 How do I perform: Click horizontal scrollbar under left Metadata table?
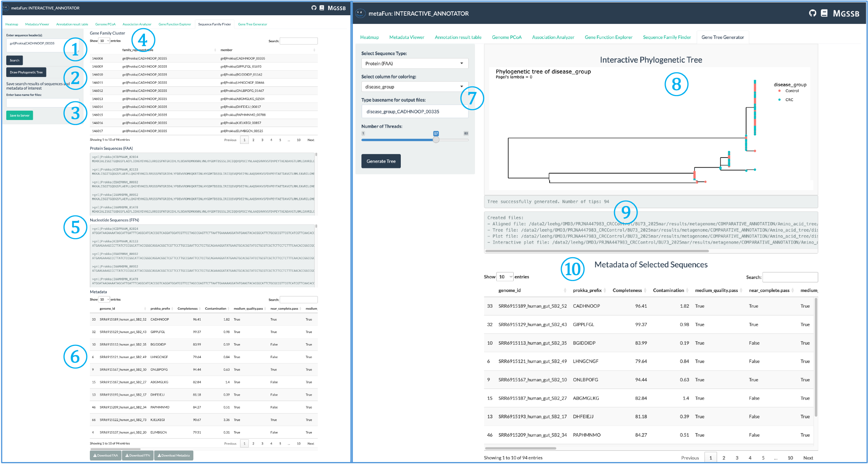coord(115,449)
